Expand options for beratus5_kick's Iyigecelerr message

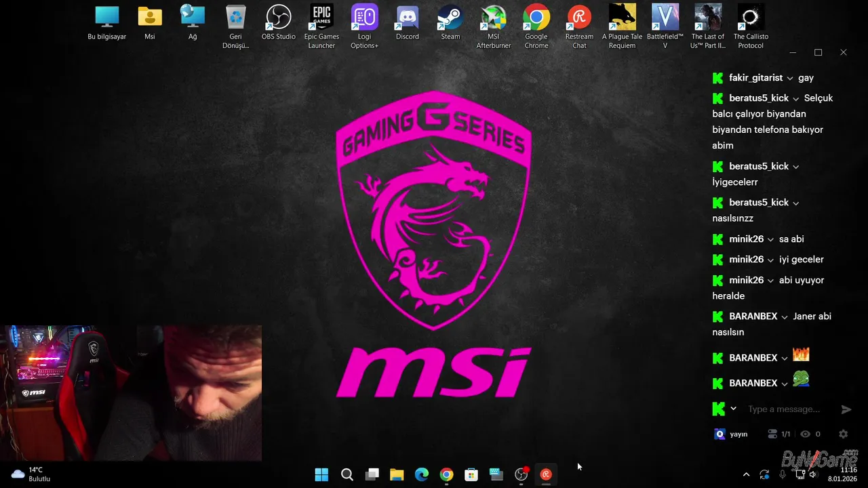click(x=796, y=167)
